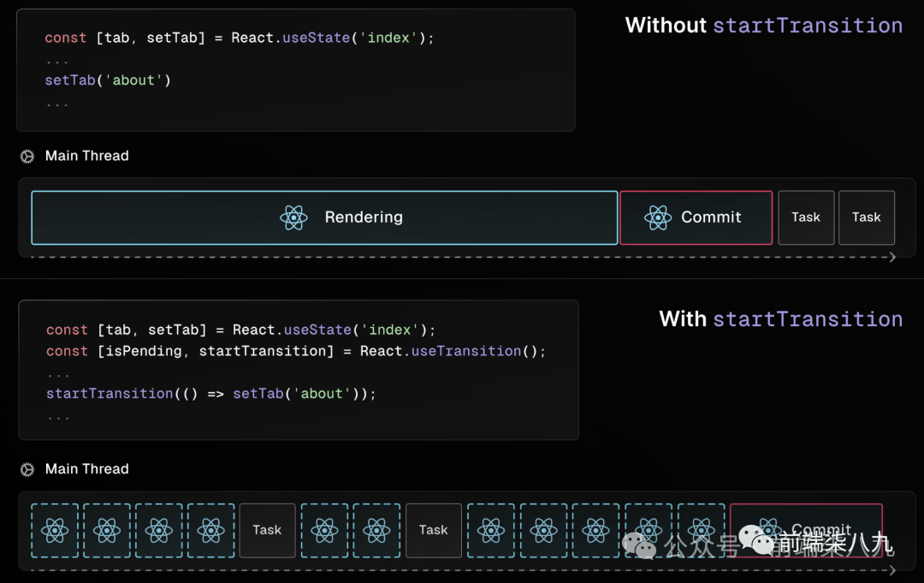Click React chunk right after first lower Task block

pyautogui.click(x=325, y=531)
